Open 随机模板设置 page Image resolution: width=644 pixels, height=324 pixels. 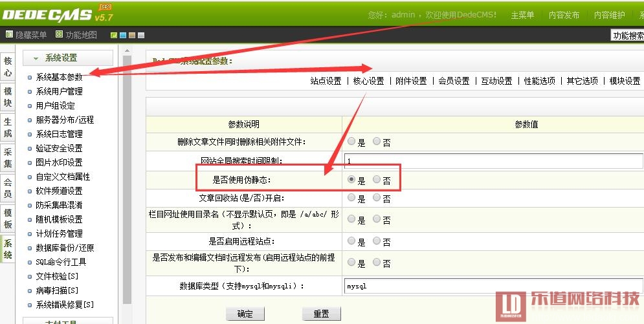(59, 219)
